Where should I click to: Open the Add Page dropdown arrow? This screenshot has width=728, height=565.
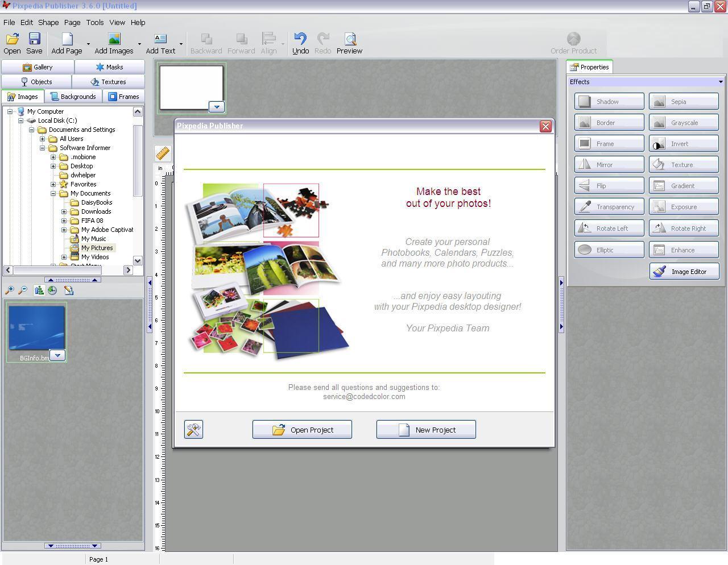click(x=88, y=44)
